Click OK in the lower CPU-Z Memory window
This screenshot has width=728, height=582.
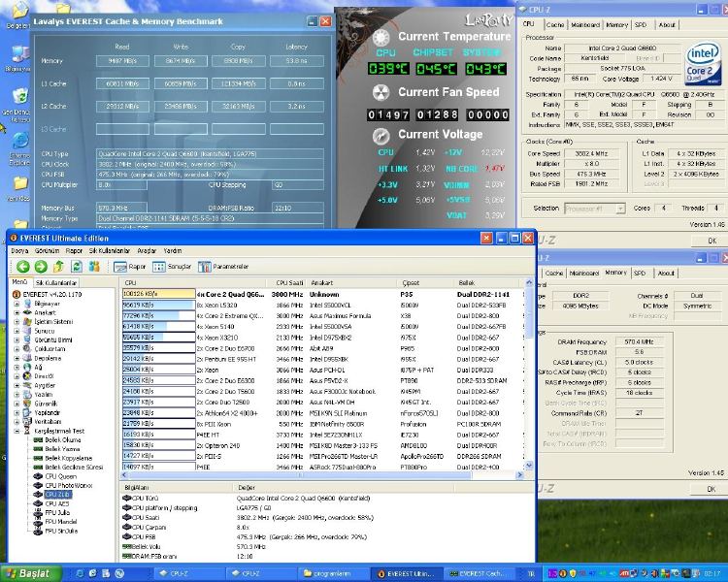coord(711,489)
